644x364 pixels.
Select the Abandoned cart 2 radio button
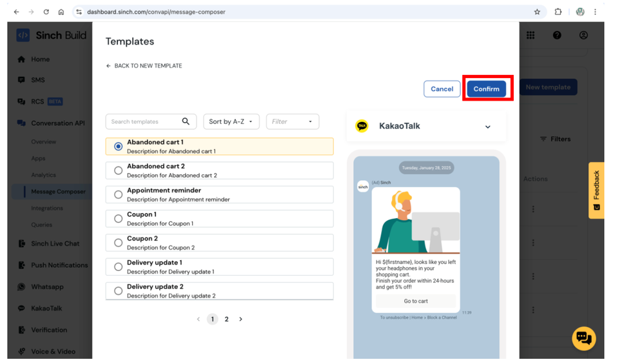pos(118,171)
